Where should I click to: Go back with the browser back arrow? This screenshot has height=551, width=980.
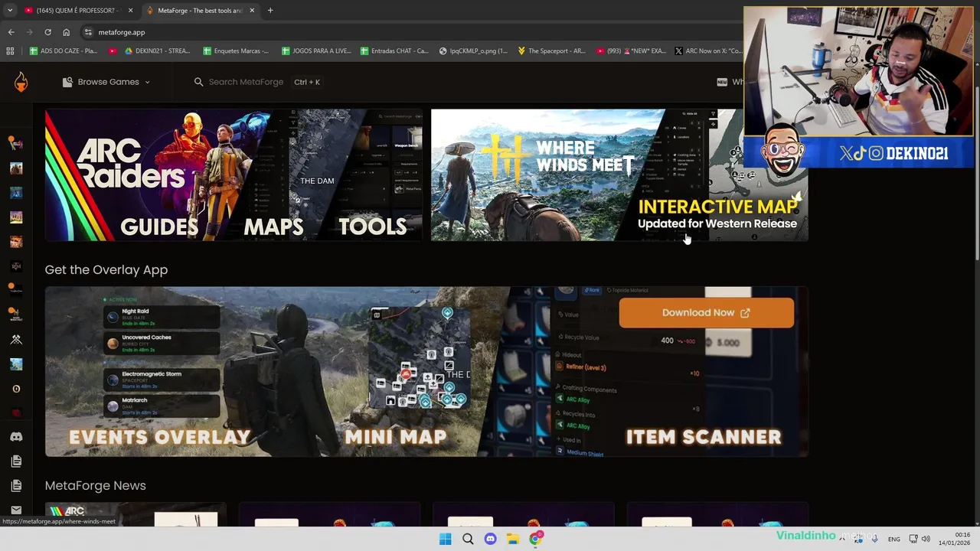(11, 32)
